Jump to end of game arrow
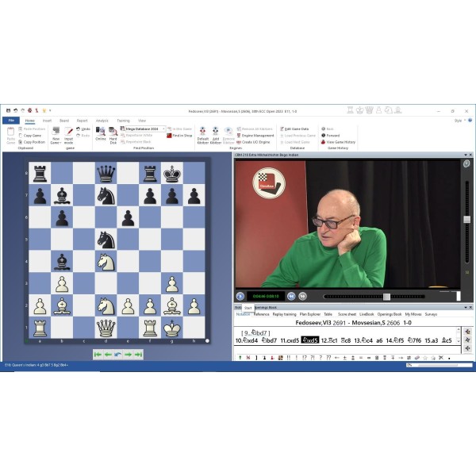The width and height of the screenshot is (476, 476). click(138, 355)
